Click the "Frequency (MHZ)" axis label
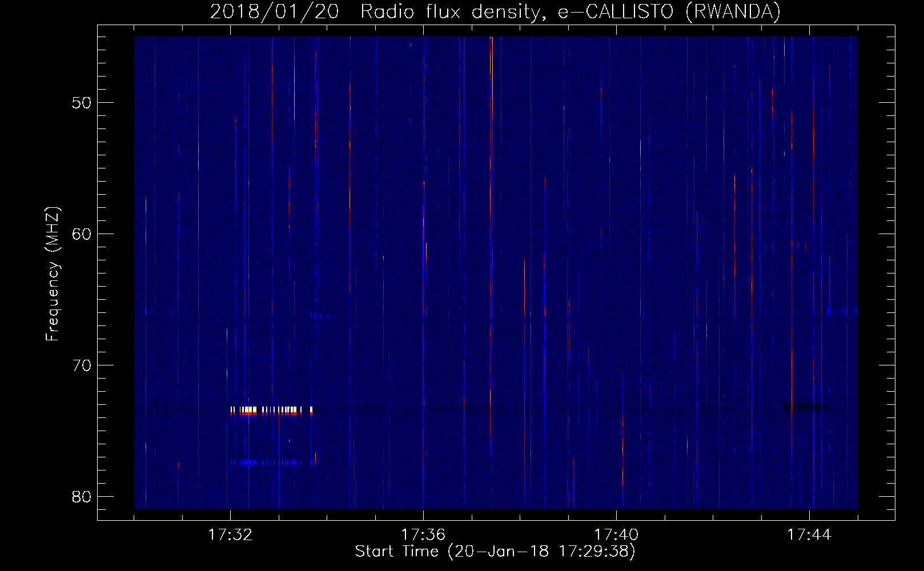924x571 pixels. pos(53,274)
